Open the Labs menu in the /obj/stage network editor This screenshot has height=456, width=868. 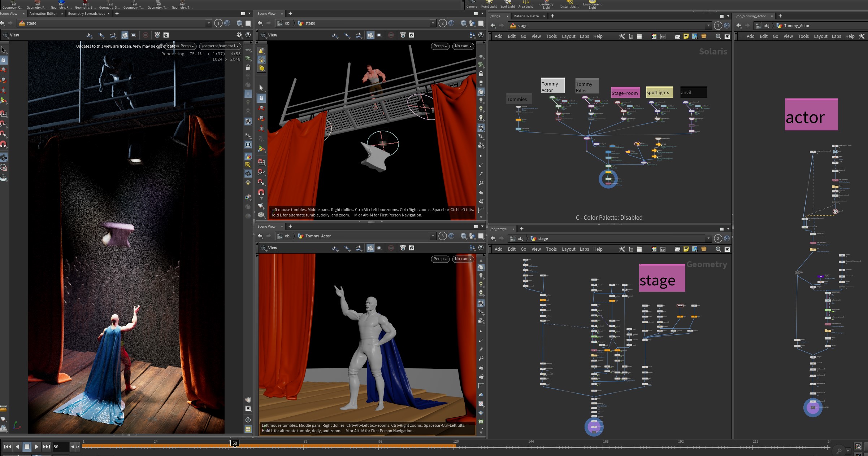(x=584, y=249)
